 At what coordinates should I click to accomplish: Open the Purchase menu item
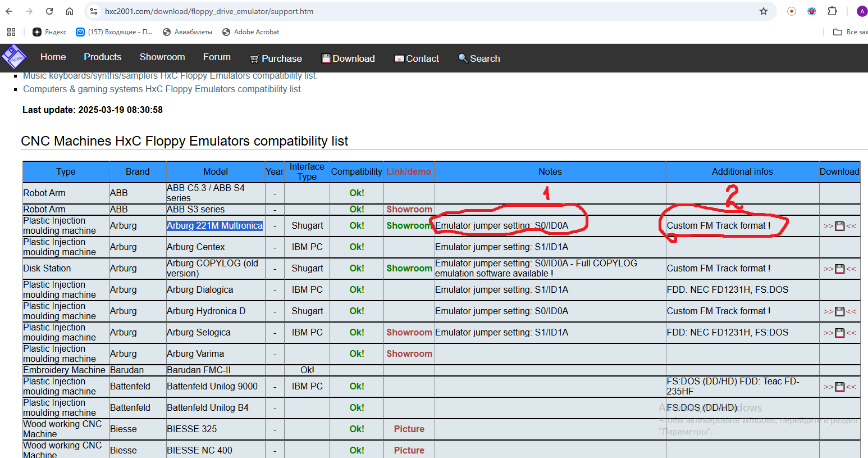(x=276, y=58)
